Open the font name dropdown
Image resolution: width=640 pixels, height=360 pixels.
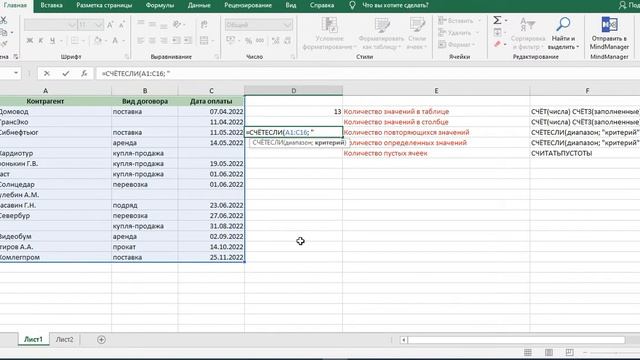point(72,25)
